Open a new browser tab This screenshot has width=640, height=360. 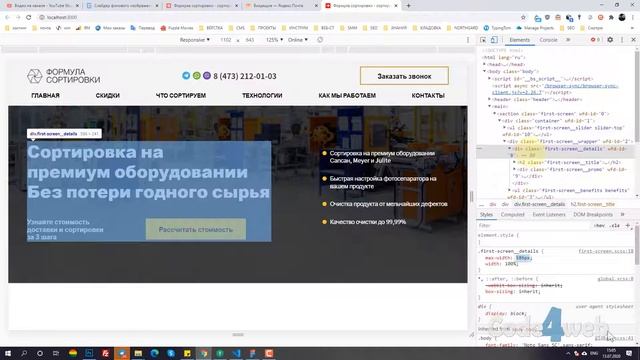tap(408, 6)
